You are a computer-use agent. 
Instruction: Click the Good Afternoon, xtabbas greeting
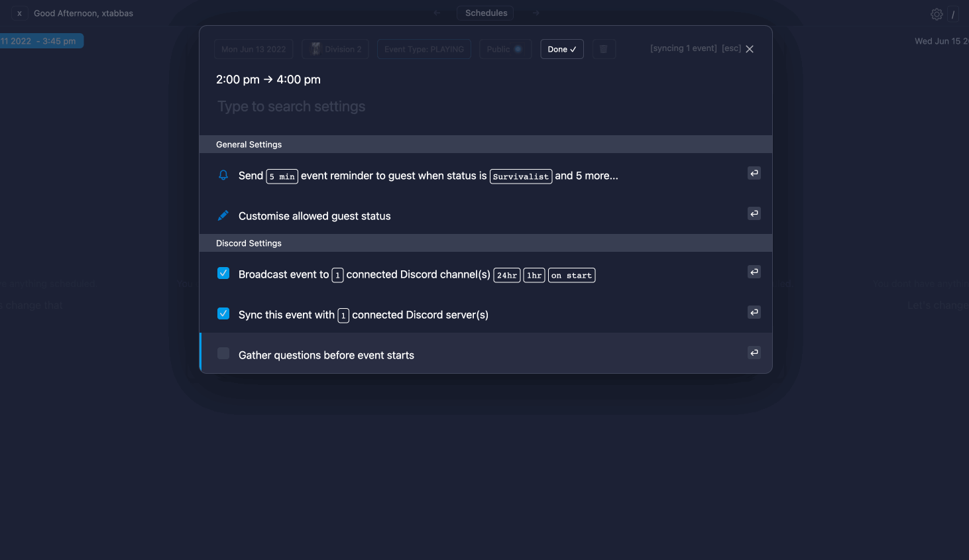point(84,13)
